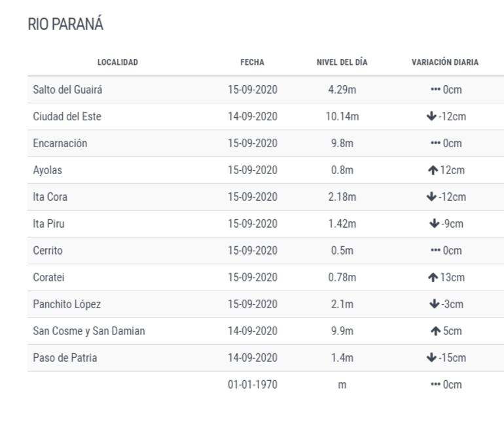Click the FECHA column header
This screenshot has width=504, height=426.
(x=252, y=63)
